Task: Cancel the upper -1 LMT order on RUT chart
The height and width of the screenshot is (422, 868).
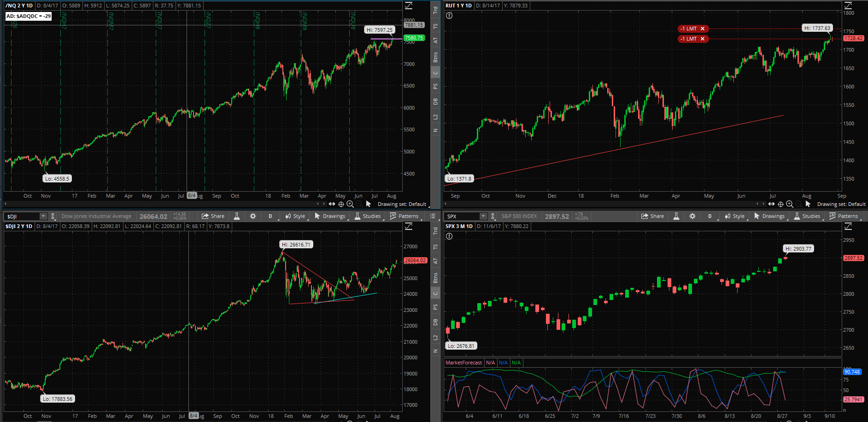Action: coord(703,29)
